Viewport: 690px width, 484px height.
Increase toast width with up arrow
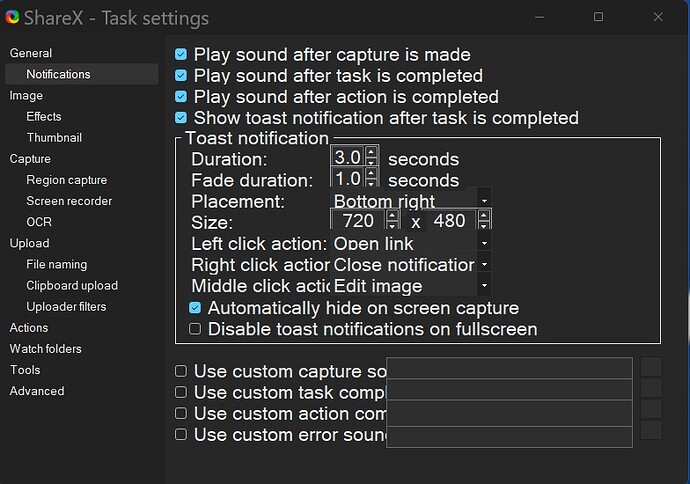(392, 215)
